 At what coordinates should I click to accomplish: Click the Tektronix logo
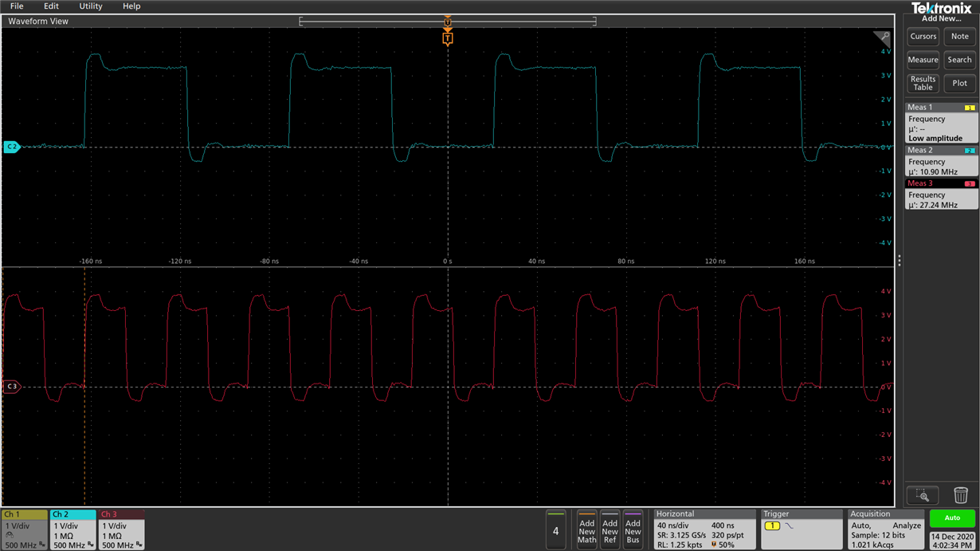(x=941, y=8)
